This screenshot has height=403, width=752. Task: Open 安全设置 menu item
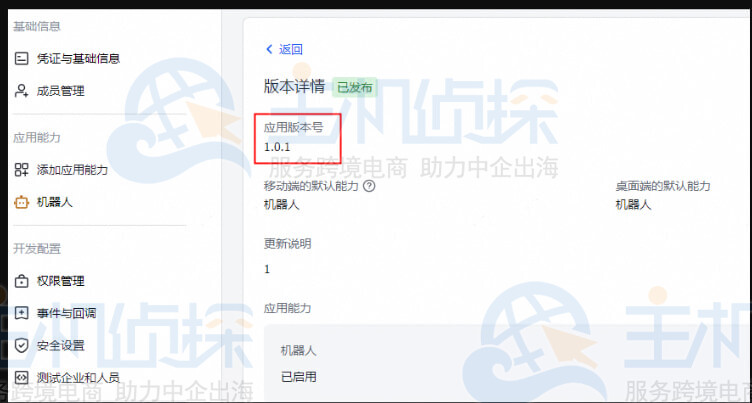click(x=60, y=345)
